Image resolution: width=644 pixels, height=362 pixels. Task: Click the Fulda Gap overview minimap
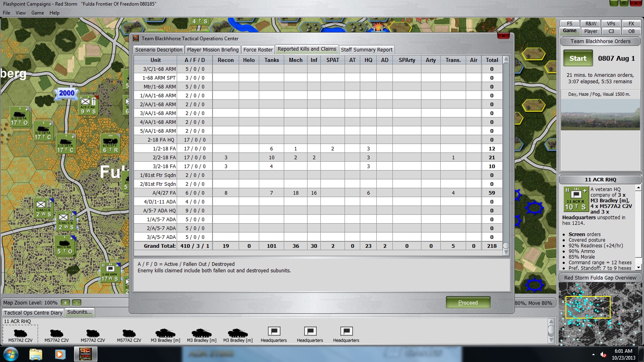[600, 314]
